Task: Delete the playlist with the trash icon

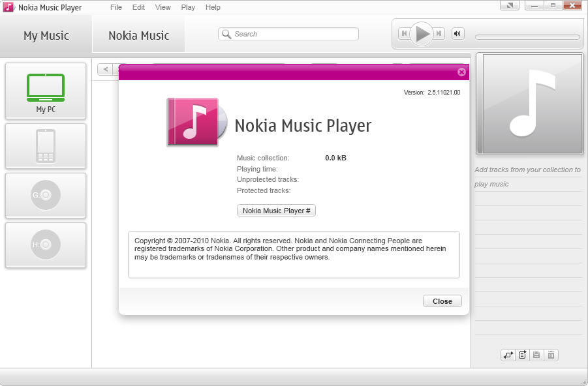Action: pyautogui.click(x=551, y=355)
